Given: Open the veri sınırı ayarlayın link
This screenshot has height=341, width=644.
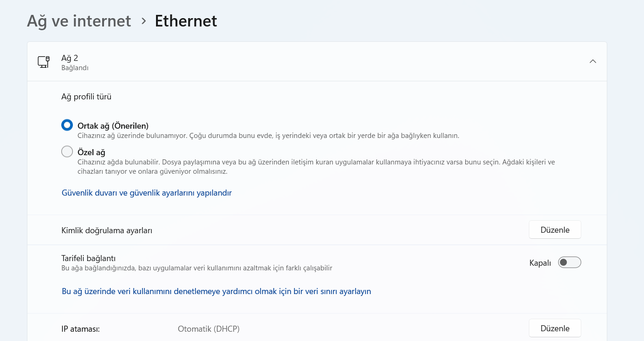Looking at the screenshot, I should (x=216, y=291).
